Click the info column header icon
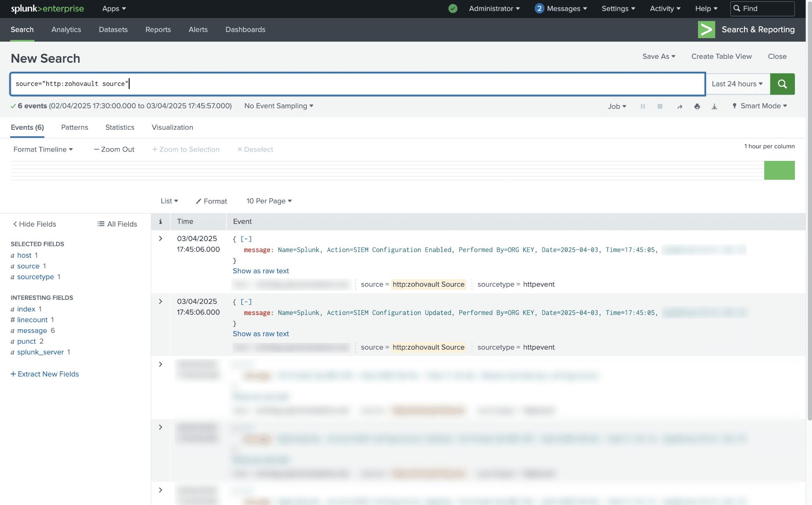 tap(160, 221)
